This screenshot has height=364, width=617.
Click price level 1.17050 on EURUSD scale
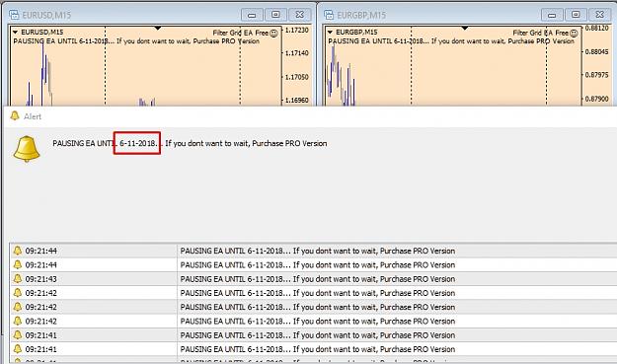click(x=297, y=77)
